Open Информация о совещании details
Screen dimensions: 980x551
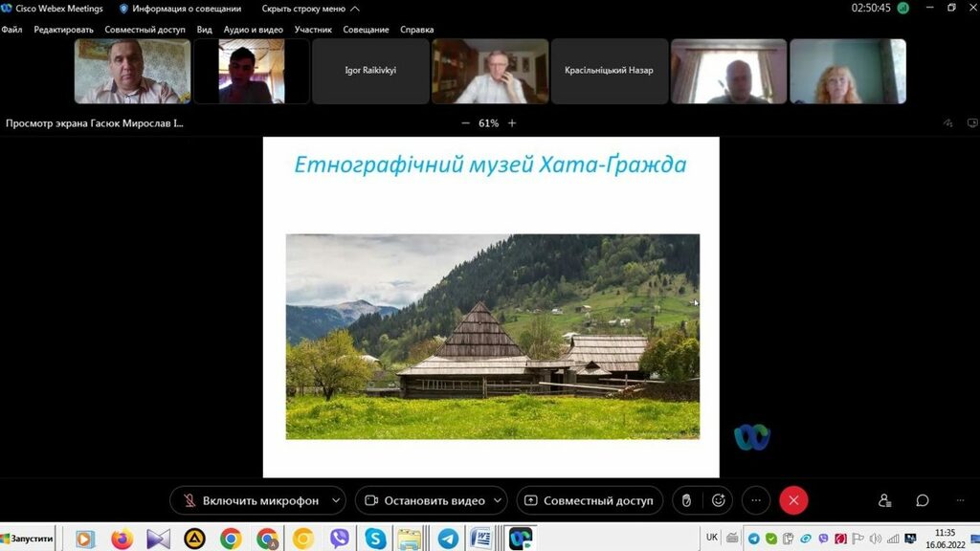point(180,9)
